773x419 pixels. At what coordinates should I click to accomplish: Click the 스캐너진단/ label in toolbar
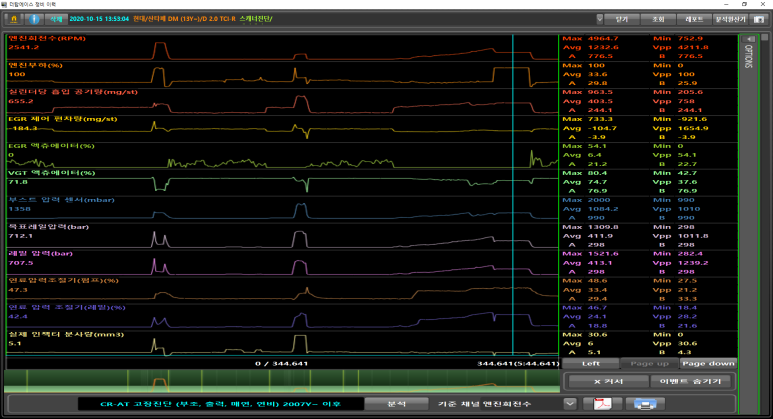point(256,19)
